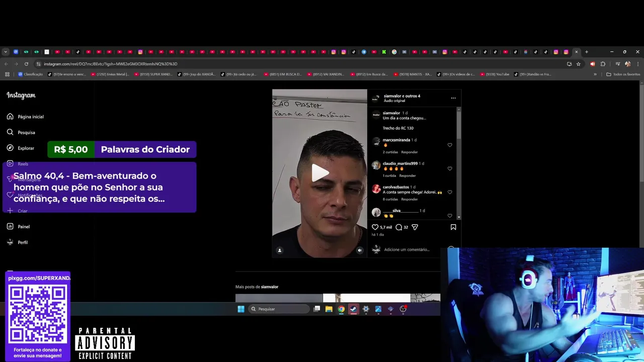View the 5,7 mil likes count
The image size is (644, 362).
(386, 227)
